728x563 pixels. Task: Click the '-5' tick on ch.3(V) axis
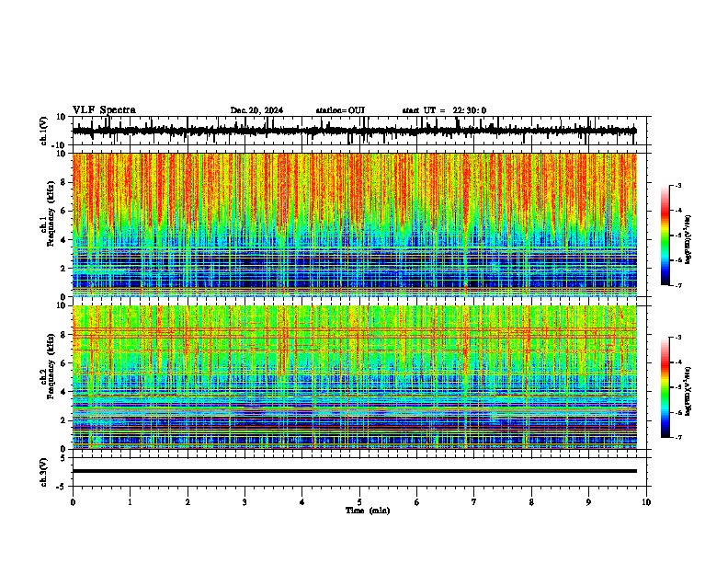pos(62,487)
